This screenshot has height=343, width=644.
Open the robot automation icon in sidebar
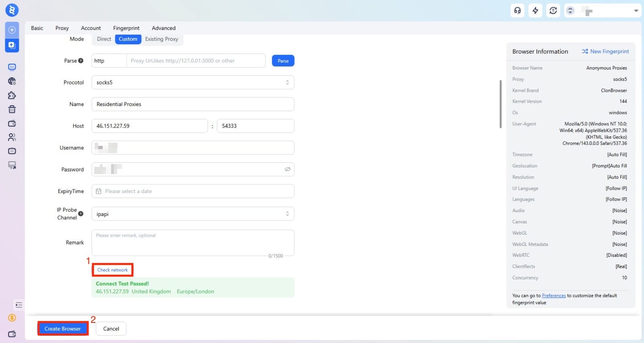(12, 151)
